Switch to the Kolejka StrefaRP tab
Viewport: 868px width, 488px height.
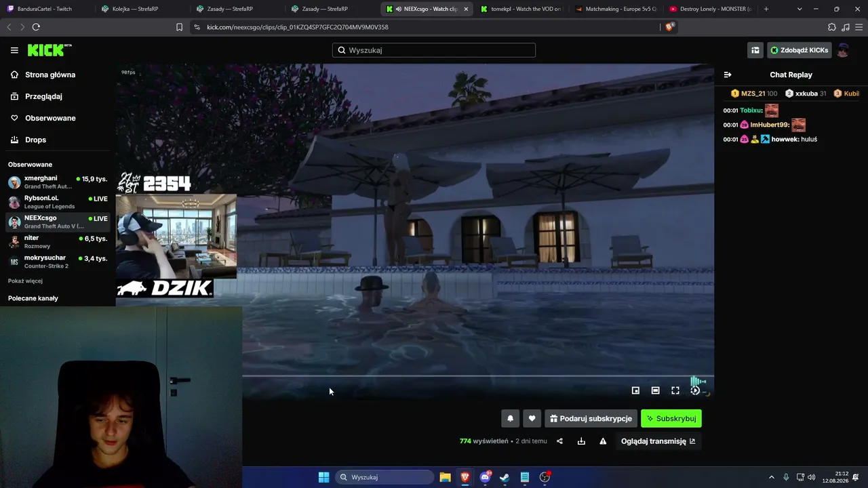coord(142,9)
